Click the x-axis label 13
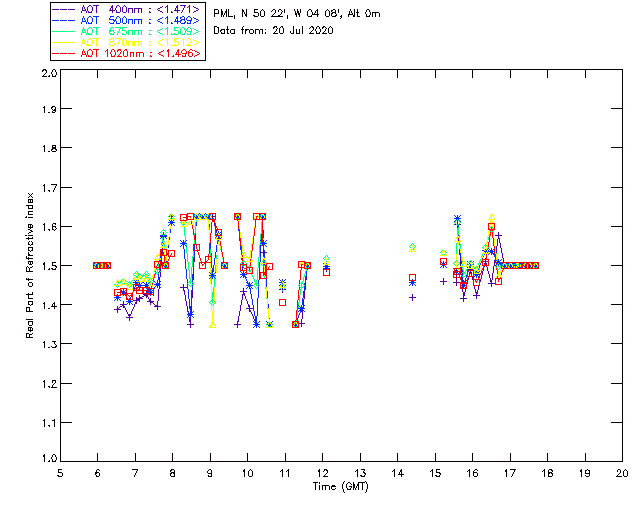The width and height of the screenshot is (640, 512). click(x=360, y=473)
